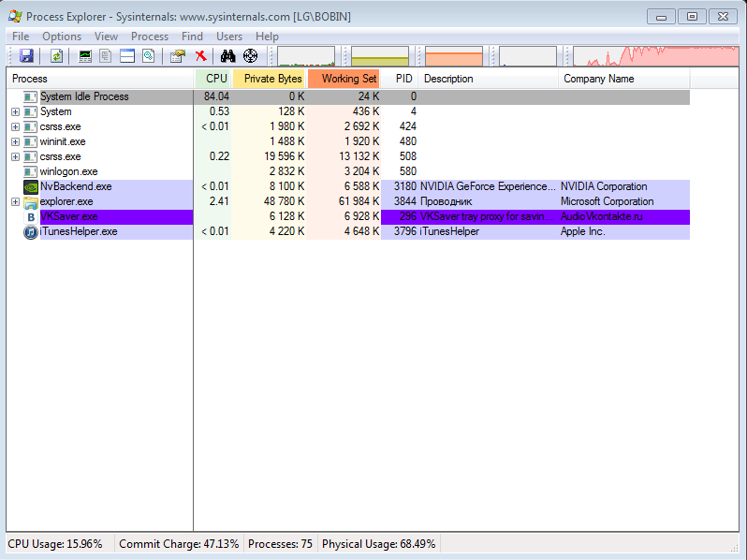Click the Processes: 75 status entry
Image resolution: width=747 pixels, height=560 pixels.
click(280, 544)
